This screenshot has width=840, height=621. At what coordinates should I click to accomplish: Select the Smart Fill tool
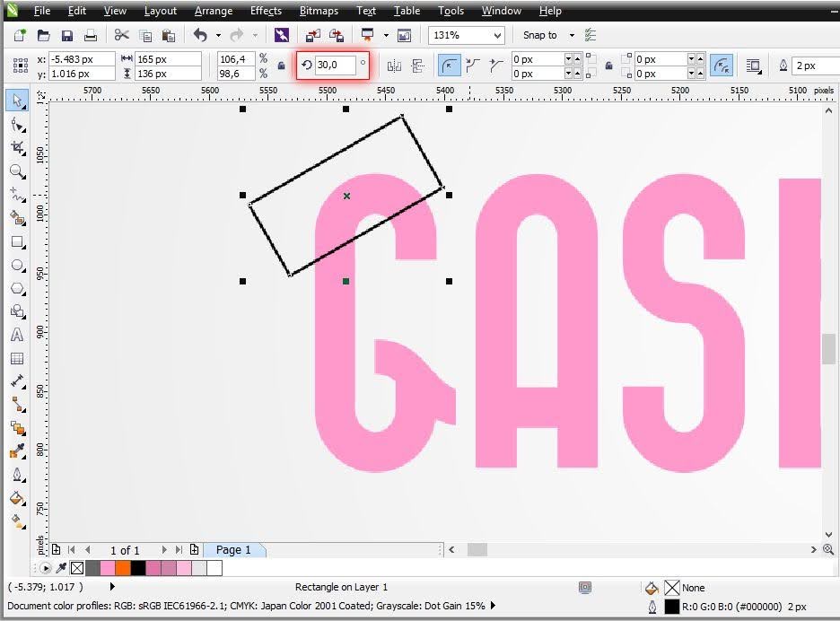pos(17,218)
